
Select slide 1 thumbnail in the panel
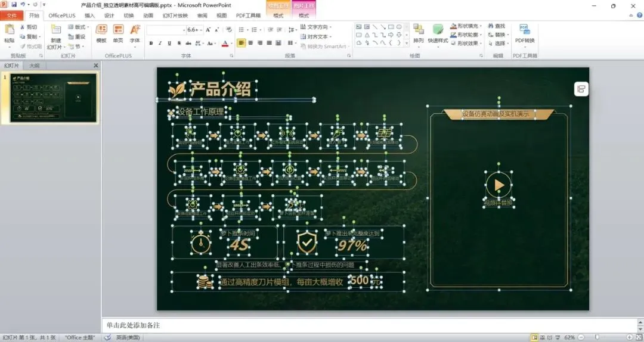point(54,98)
